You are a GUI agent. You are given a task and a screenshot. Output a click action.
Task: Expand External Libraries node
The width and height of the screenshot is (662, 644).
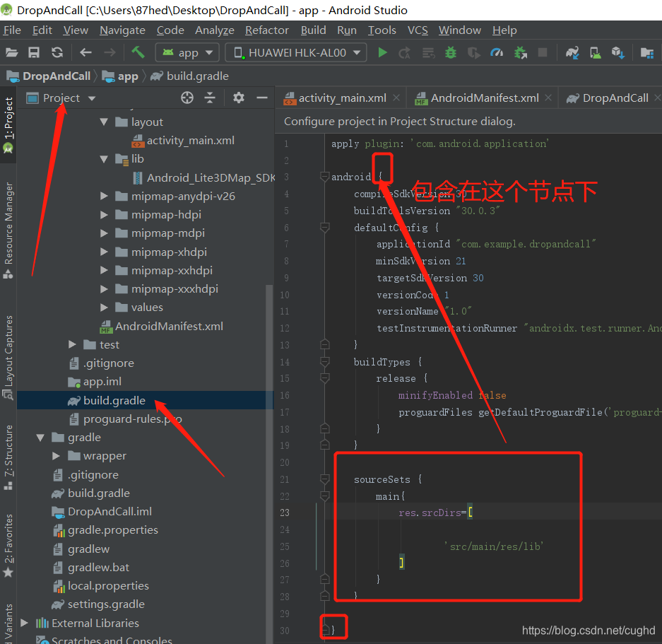coord(25,623)
